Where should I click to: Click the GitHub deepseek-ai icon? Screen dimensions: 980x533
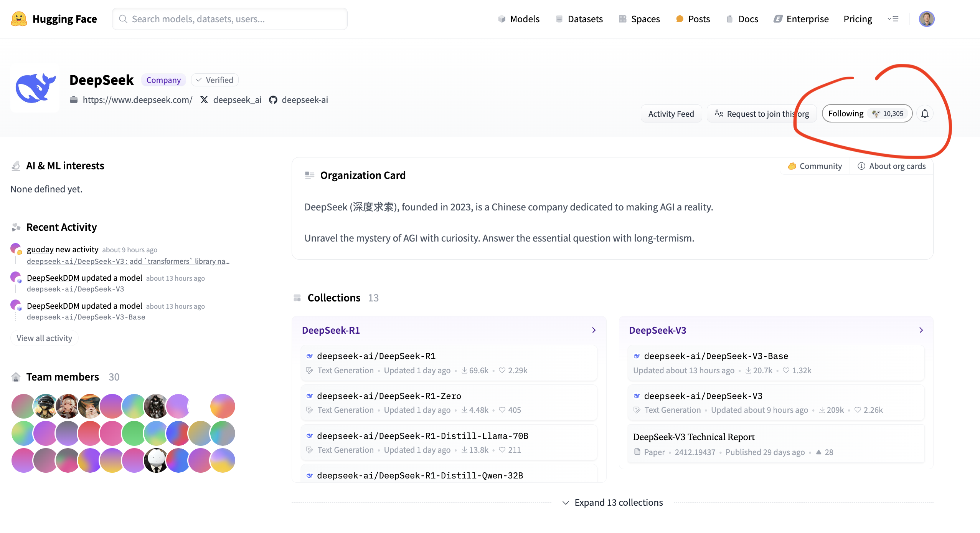[273, 100]
